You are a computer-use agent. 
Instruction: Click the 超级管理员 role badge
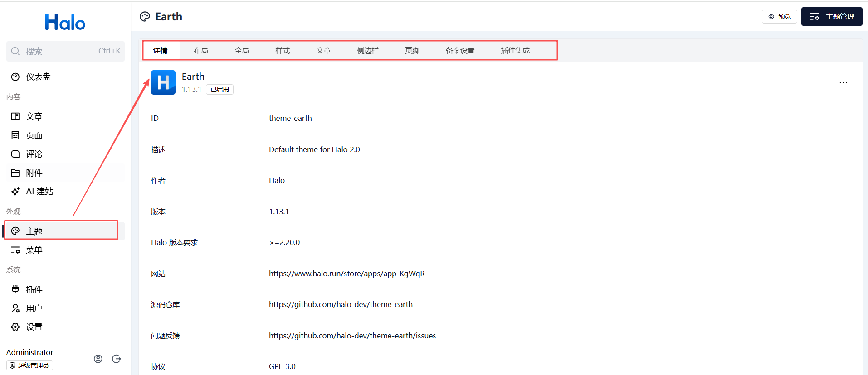tap(29, 365)
